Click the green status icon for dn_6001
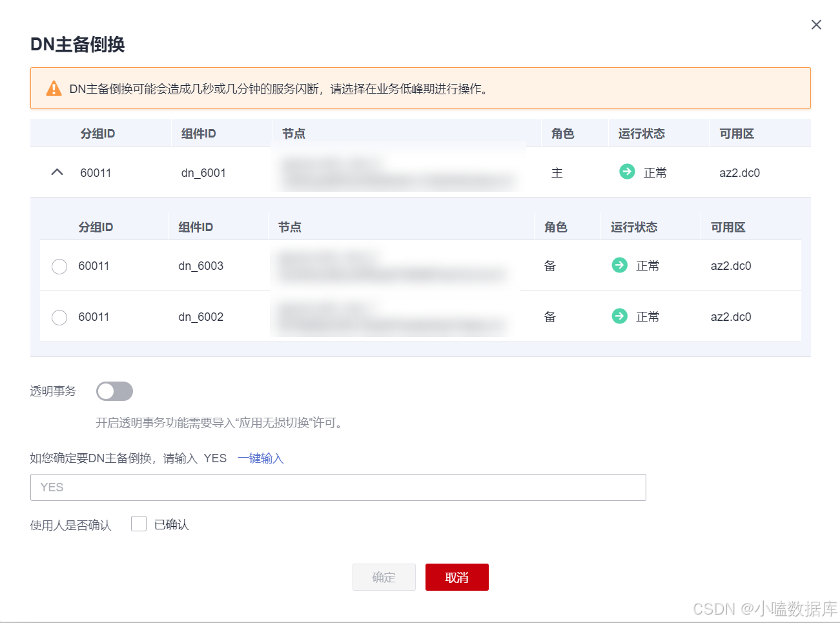This screenshot has width=840, height=623. [626, 172]
